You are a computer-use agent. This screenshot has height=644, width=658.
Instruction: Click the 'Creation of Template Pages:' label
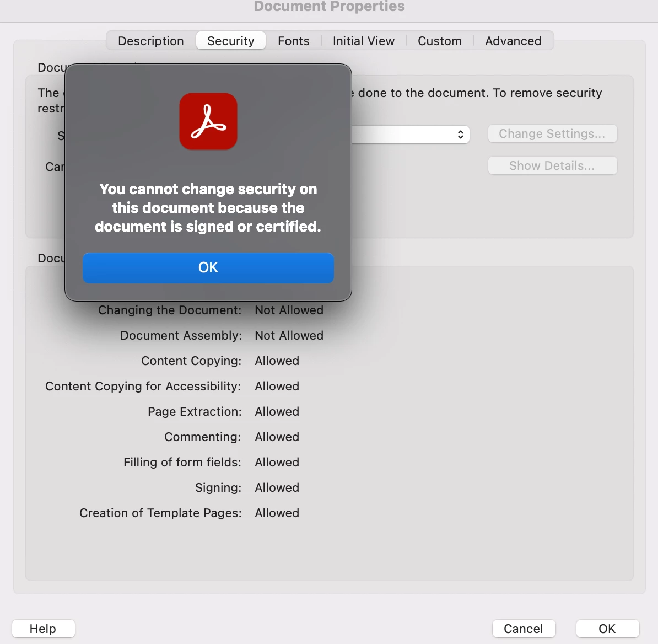click(x=161, y=513)
